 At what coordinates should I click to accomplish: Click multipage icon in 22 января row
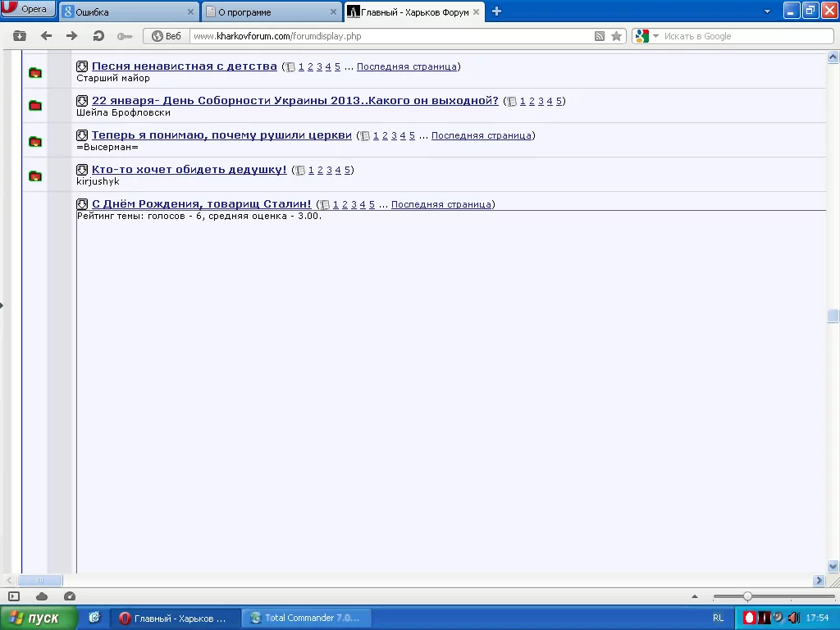click(x=512, y=101)
